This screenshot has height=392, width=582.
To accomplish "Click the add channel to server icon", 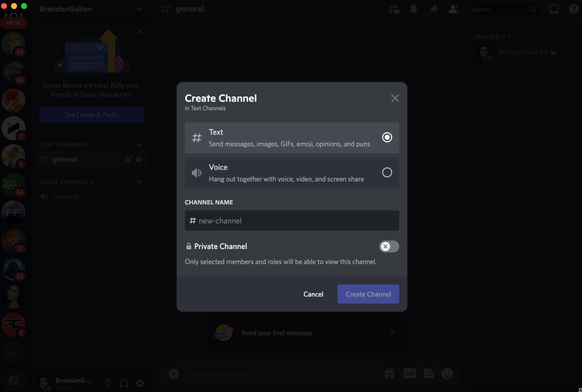I will point(139,144).
